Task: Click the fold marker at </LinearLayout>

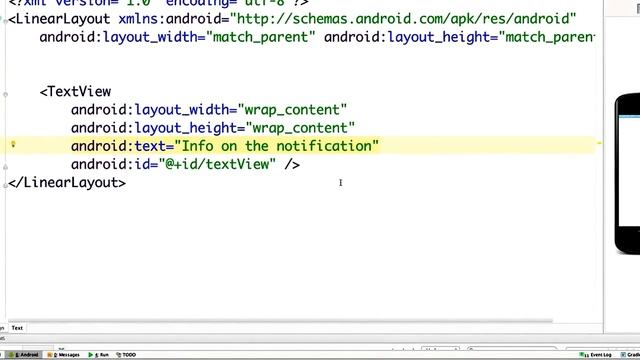Action: [5, 185]
